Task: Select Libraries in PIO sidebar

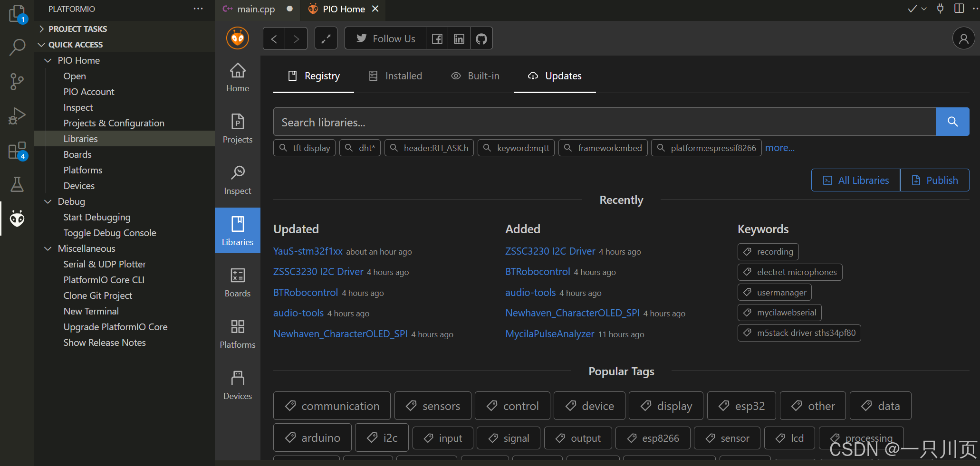Action: click(238, 231)
